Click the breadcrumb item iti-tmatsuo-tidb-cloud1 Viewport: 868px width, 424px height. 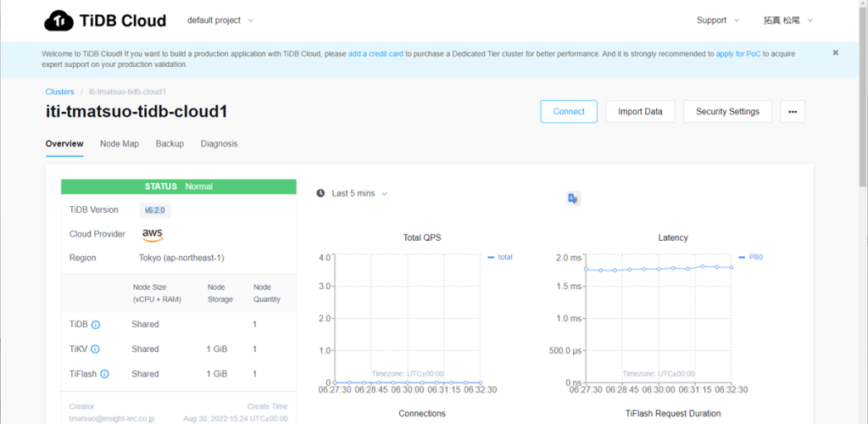pos(127,92)
